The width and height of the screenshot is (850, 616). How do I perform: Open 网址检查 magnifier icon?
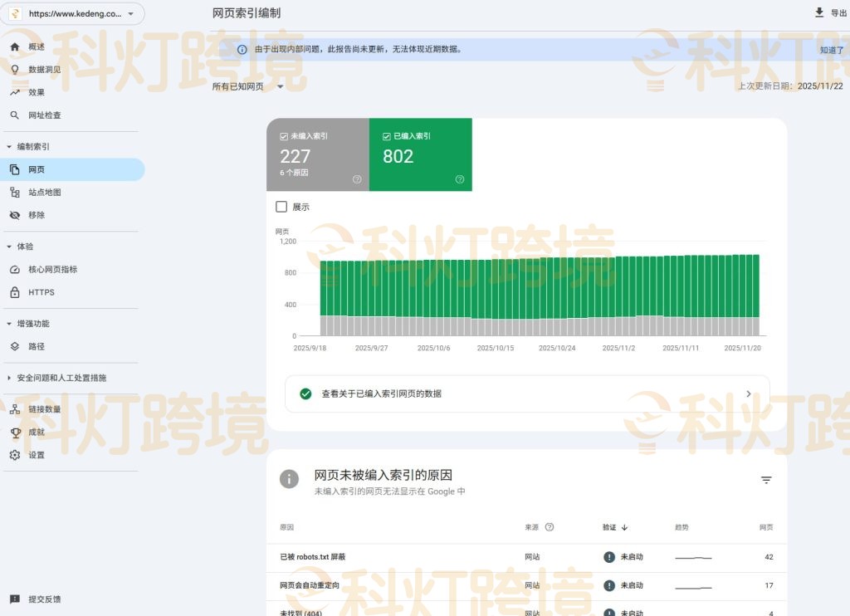click(15, 115)
